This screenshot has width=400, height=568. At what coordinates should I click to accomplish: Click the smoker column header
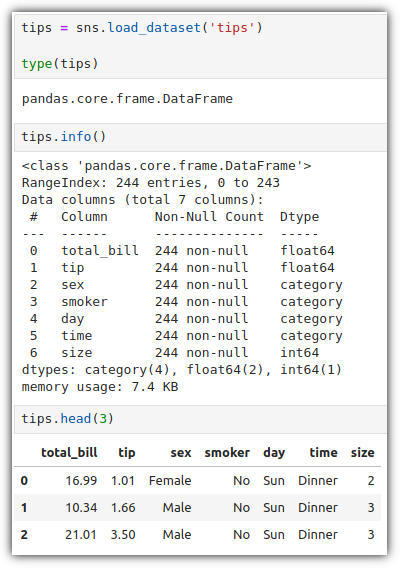point(227,453)
